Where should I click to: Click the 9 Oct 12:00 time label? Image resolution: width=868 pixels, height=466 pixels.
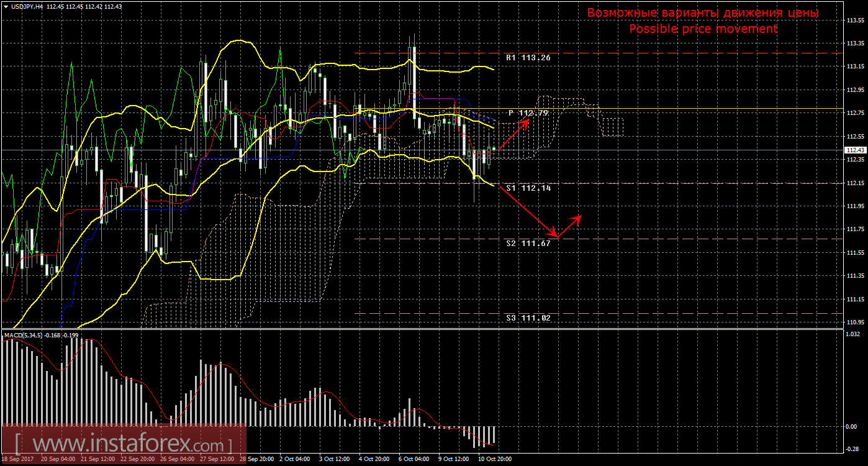[x=454, y=459]
